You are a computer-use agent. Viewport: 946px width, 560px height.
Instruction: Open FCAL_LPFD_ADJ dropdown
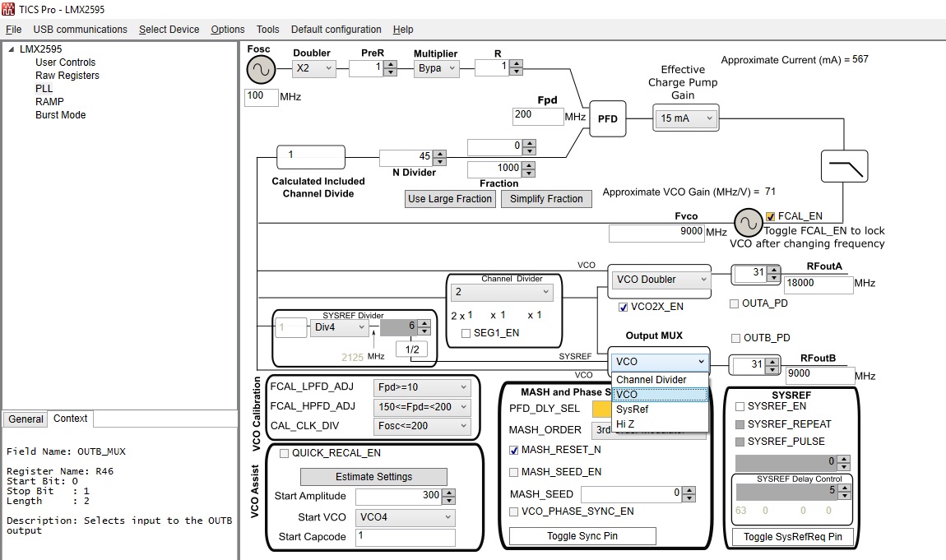pyautogui.click(x=422, y=387)
